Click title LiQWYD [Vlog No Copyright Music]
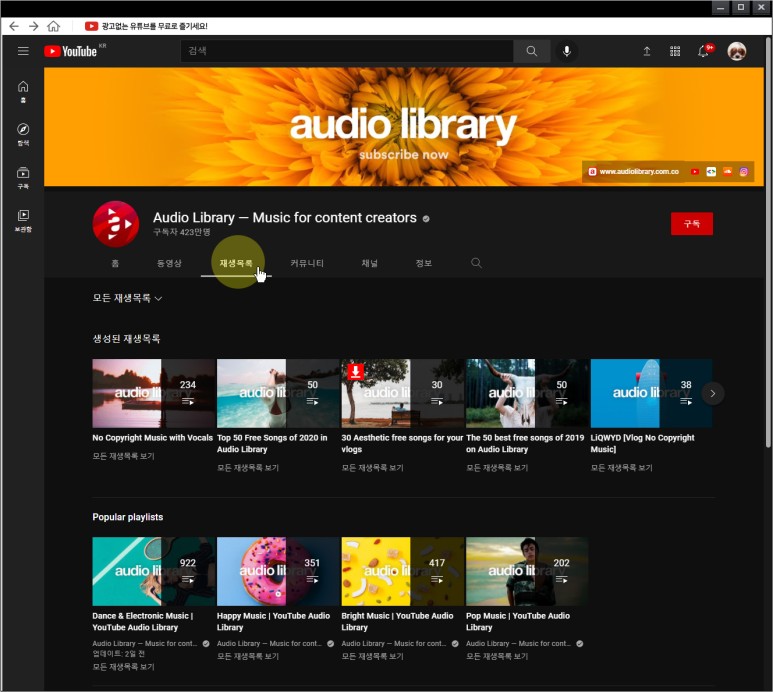773x692 pixels. (x=642, y=443)
